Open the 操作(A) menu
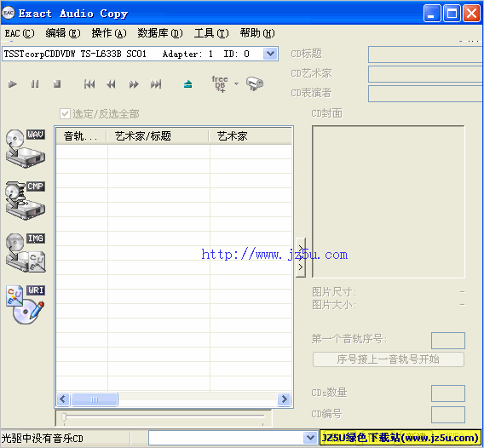Screen dimensions: 484x448 point(109,33)
